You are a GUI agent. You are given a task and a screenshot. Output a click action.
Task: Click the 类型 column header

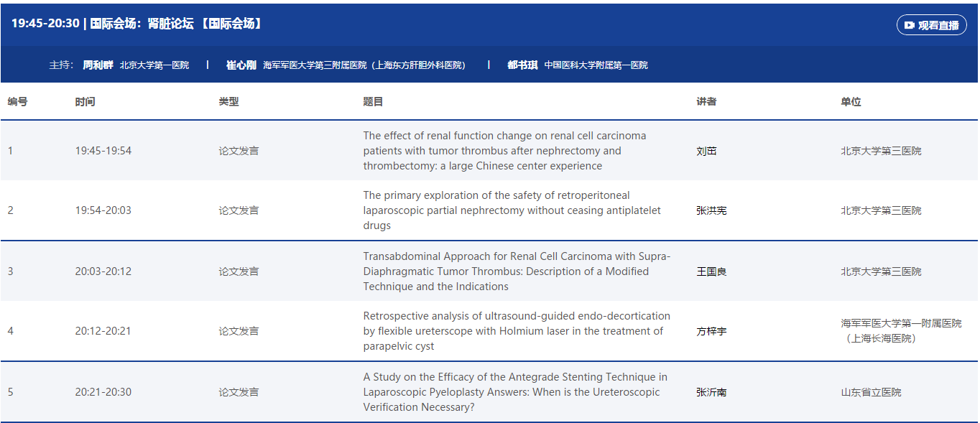[228, 102]
